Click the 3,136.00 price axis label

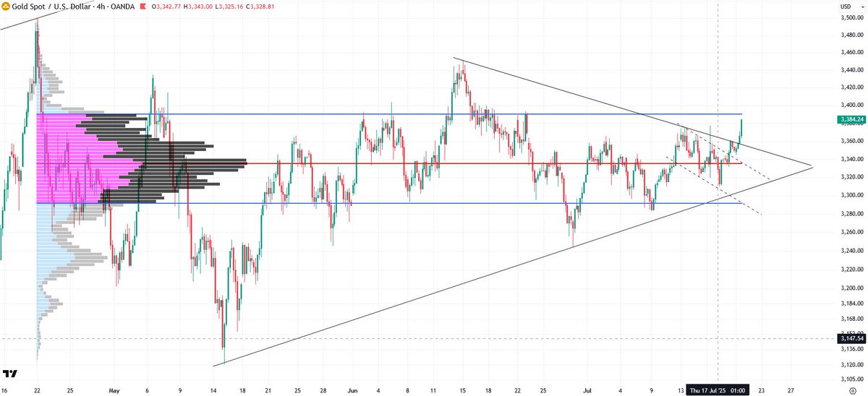(851, 349)
